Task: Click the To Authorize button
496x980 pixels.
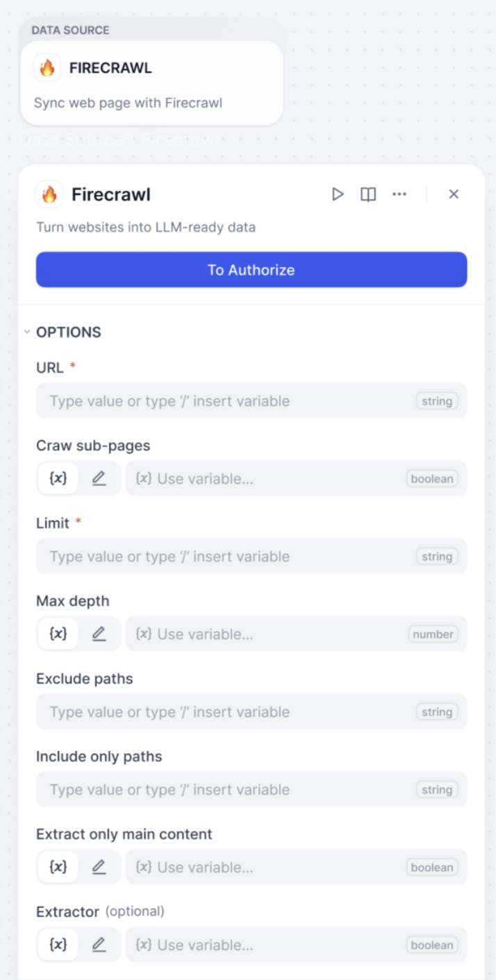Action: 251,269
